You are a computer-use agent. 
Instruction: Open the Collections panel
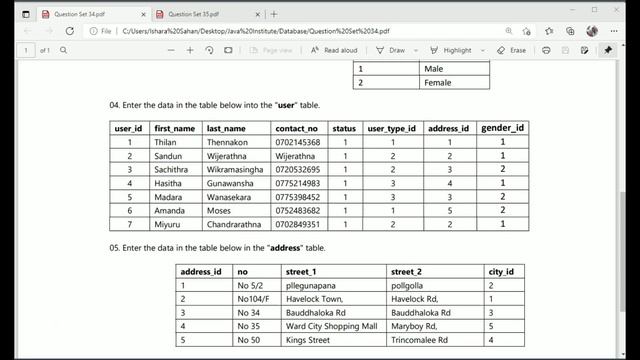[x=570, y=31]
